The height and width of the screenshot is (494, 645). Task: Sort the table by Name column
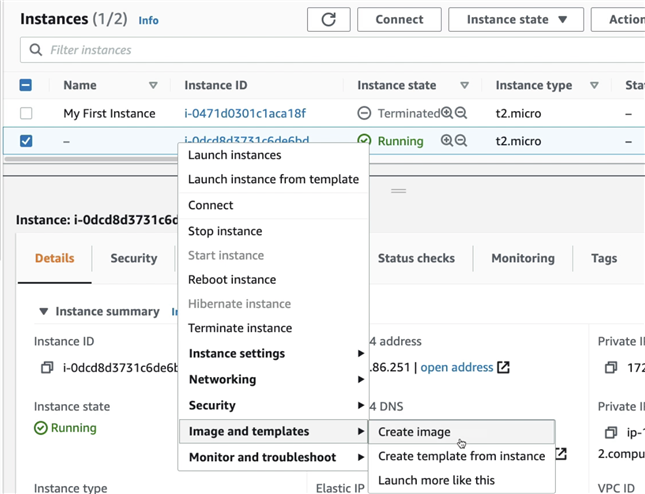coord(153,86)
